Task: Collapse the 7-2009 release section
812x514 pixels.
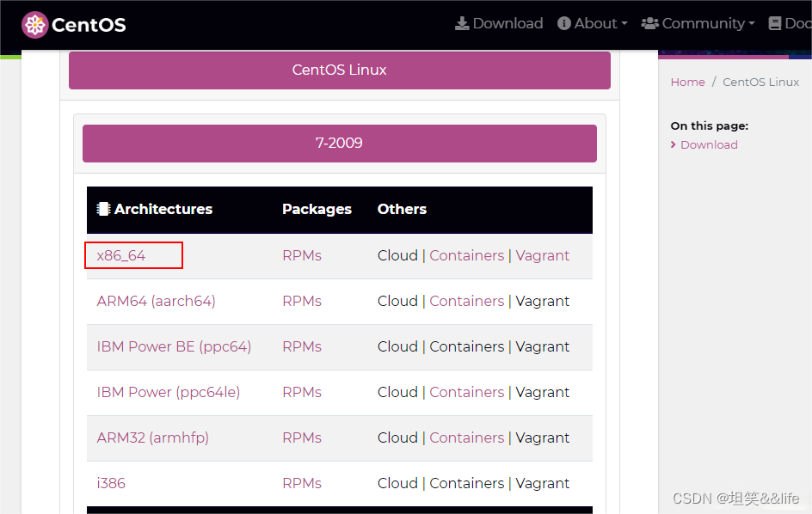Action: pyautogui.click(x=340, y=144)
